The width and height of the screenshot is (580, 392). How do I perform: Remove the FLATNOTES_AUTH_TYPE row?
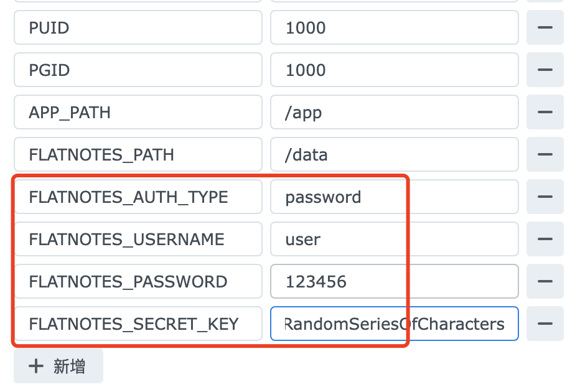coord(545,197)
